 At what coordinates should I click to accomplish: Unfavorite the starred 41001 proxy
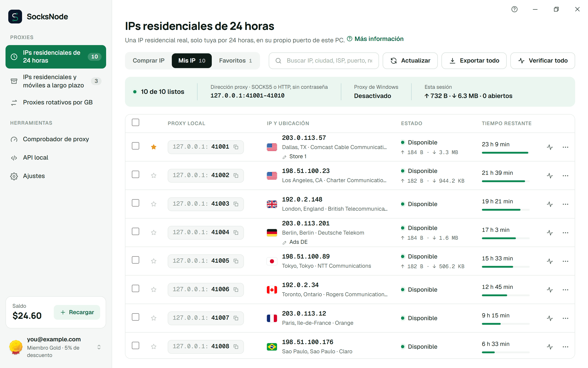pos(154,147)
